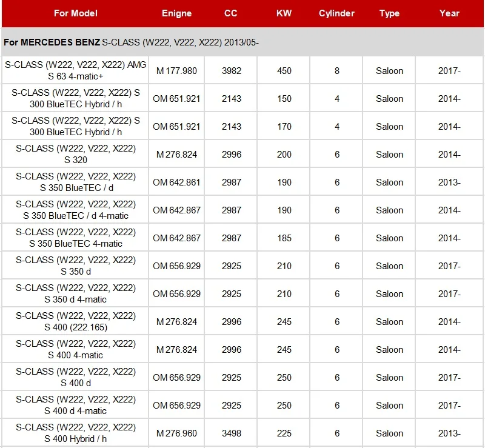Click OM 656.929 in the S 350 d row
This screenshot has width=485, height=448.
[x=176, y=266]
